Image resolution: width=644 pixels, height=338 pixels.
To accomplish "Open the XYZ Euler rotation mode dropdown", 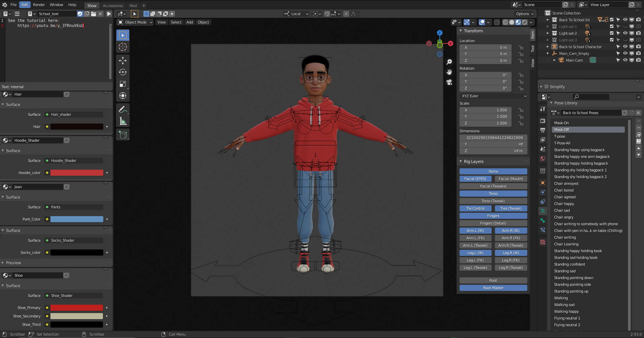I will (493, 96).
